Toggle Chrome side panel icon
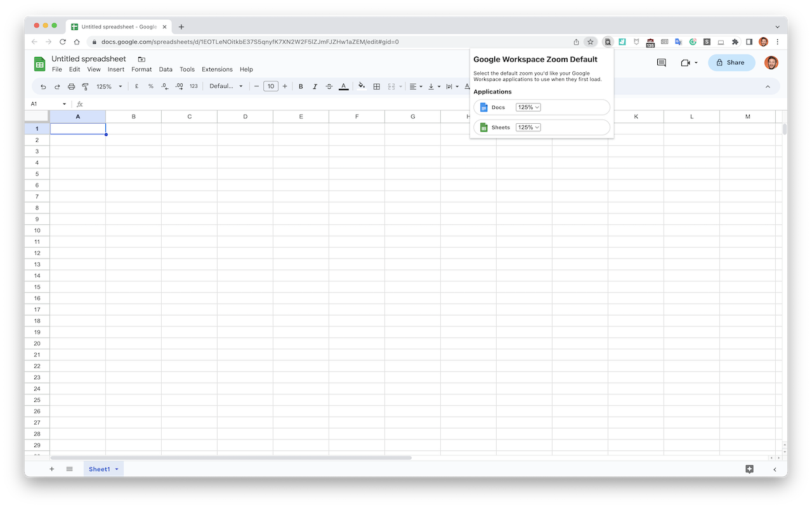 point(749,42)
